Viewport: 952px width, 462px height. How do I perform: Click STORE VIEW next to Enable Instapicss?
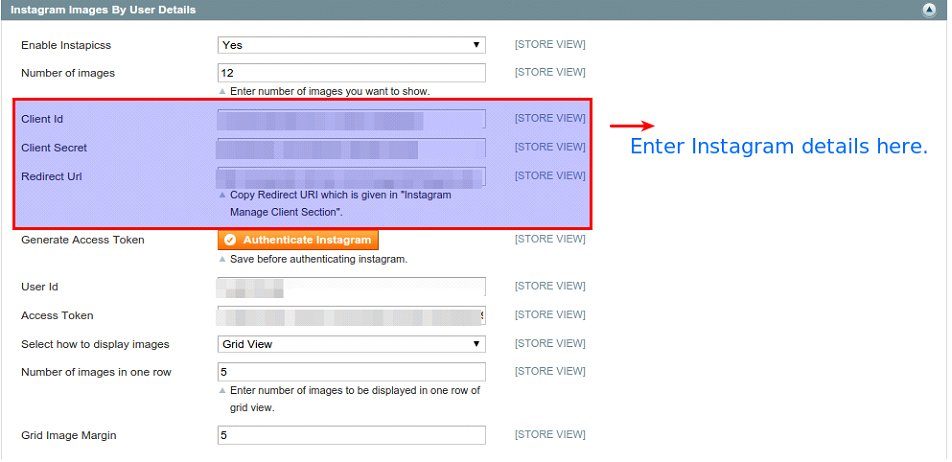click(x=550, y=44)
